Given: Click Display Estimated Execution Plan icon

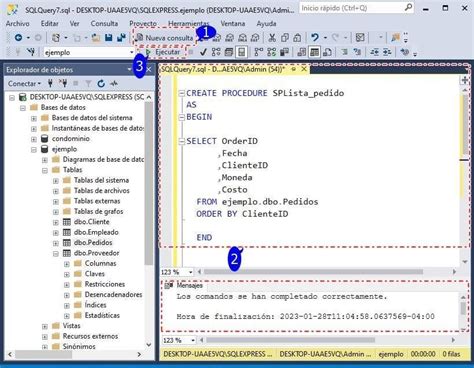Looking at the screenshot, I should click(x=216, y=52).
